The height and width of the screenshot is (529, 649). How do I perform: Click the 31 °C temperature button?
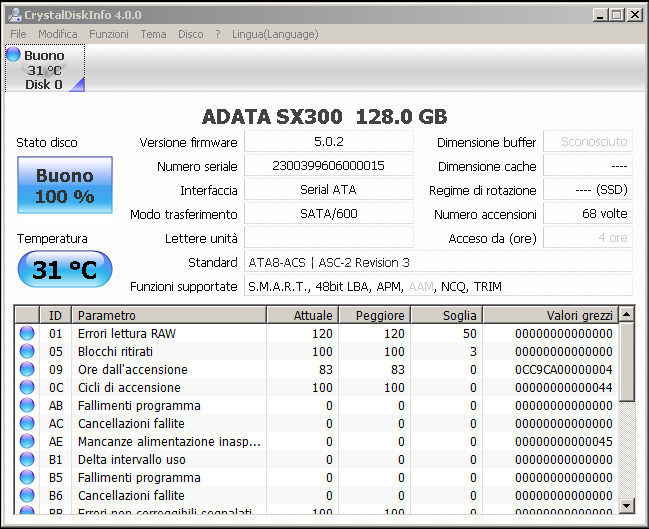click(x=65, y=269)
